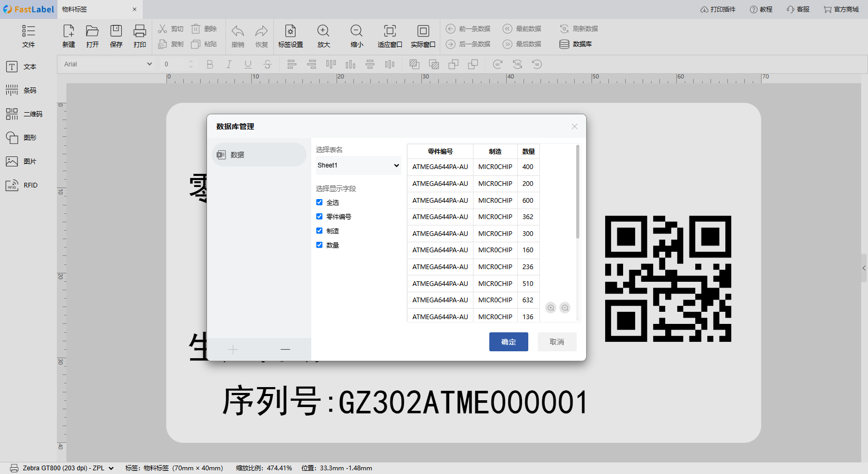The image size is (868, 474).
Task: Go to 前一条数据 previous record
Action: click(468, 29)
